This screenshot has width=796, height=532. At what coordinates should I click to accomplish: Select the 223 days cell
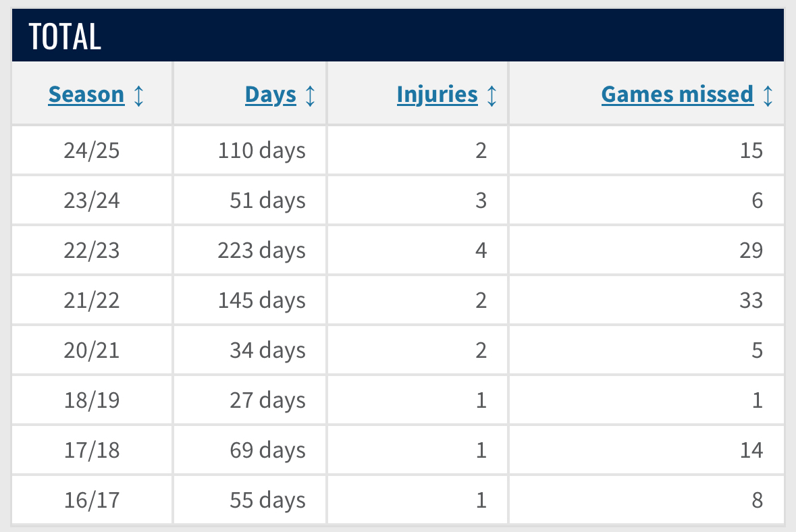[x=250, y=250]
